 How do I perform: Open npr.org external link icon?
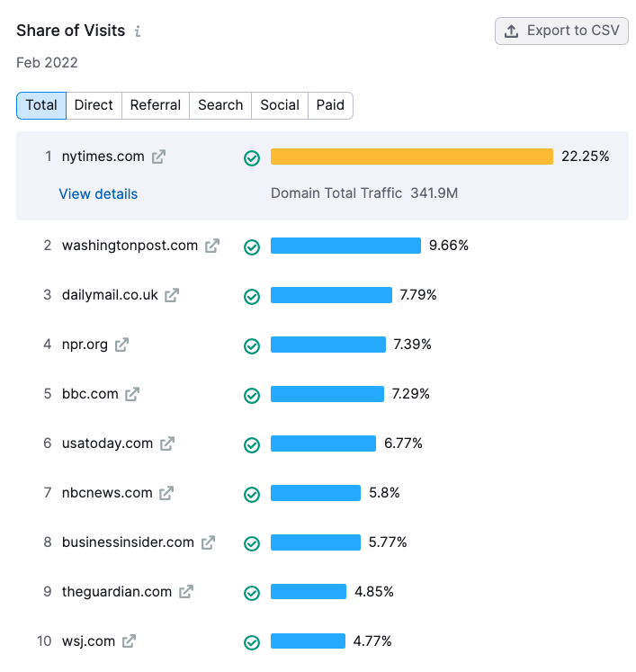[121, 345]
